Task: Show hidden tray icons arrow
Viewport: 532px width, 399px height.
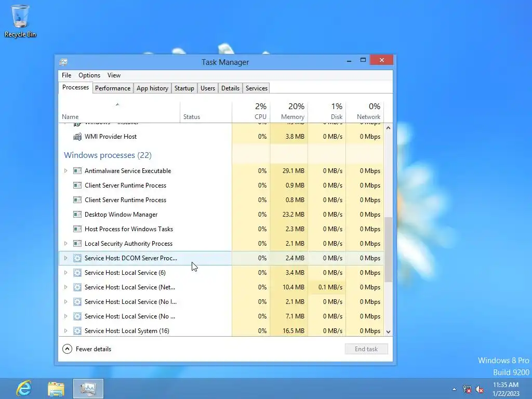Action: tap(454, 389)
